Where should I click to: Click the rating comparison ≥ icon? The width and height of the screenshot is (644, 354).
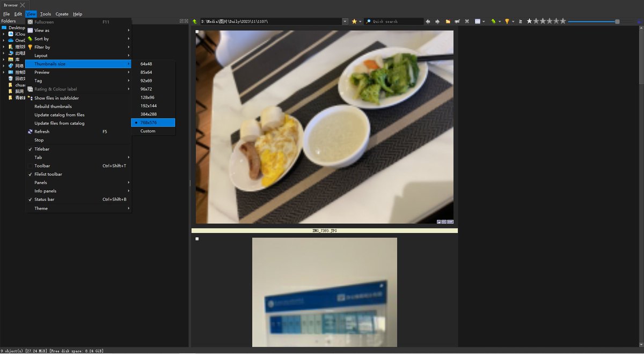521,21
